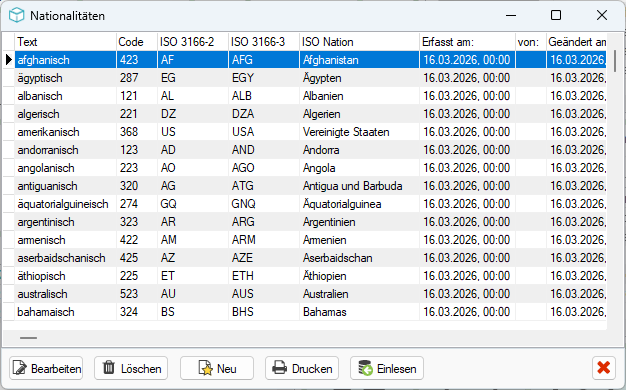Click ISO 3166-3 cell AFG

click(264, 60)
